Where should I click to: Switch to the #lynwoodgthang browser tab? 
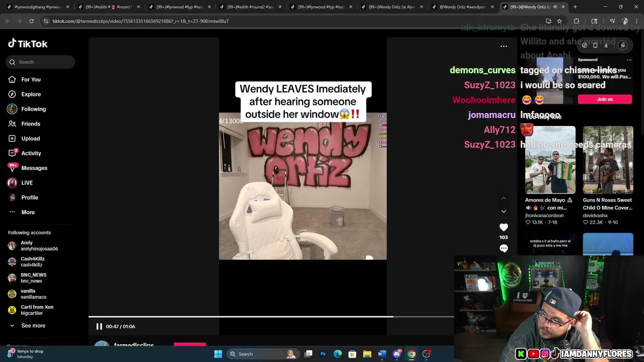click(x=38, y=7)
